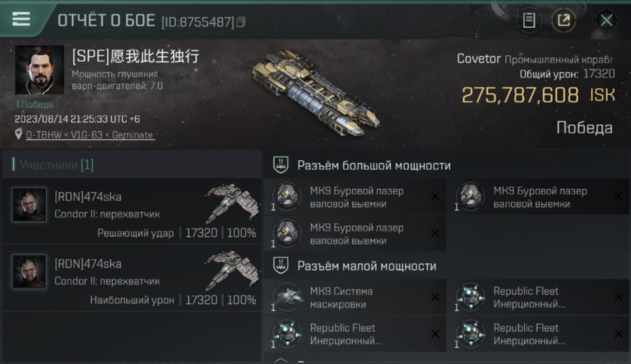Open the clipboard report icon

(529, 20)
